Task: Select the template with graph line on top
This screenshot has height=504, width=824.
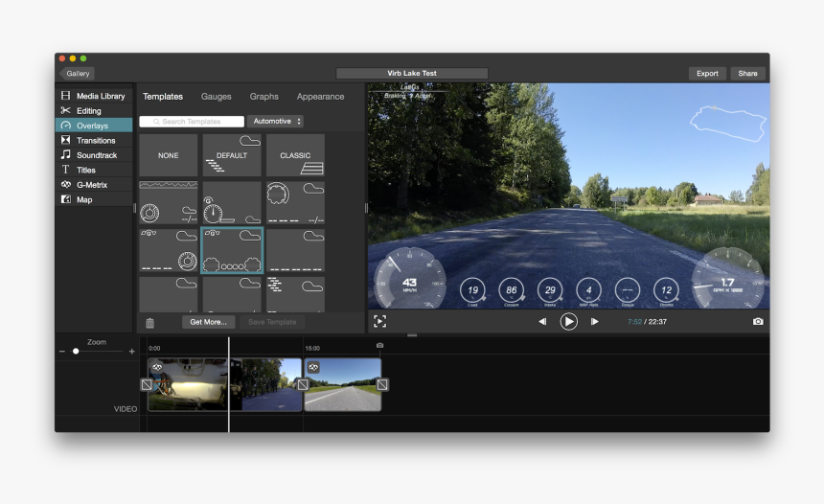Action: (x=169, y=202)
